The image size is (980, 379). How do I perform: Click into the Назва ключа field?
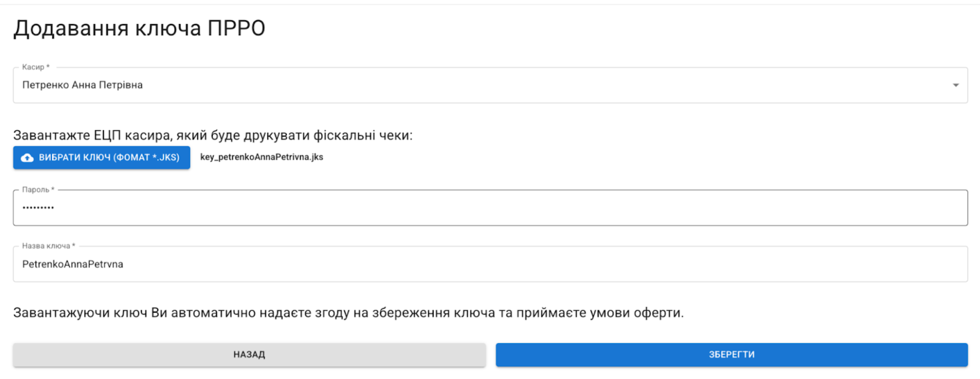[x=490, y=264]
